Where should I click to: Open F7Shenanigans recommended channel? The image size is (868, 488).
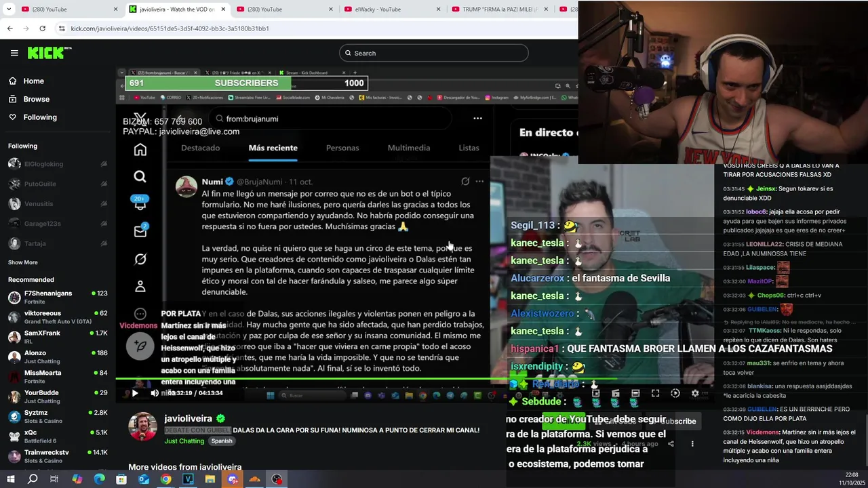coord(58,297)
